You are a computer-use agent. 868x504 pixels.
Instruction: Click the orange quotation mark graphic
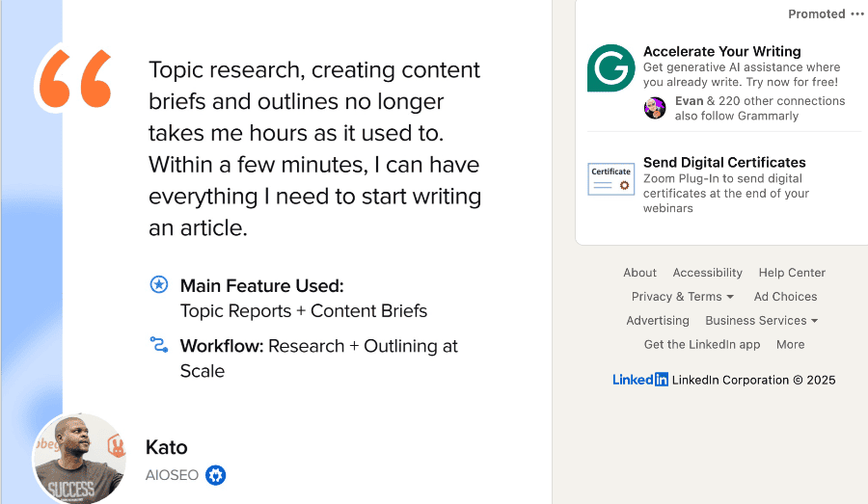[x=74, y=78]
